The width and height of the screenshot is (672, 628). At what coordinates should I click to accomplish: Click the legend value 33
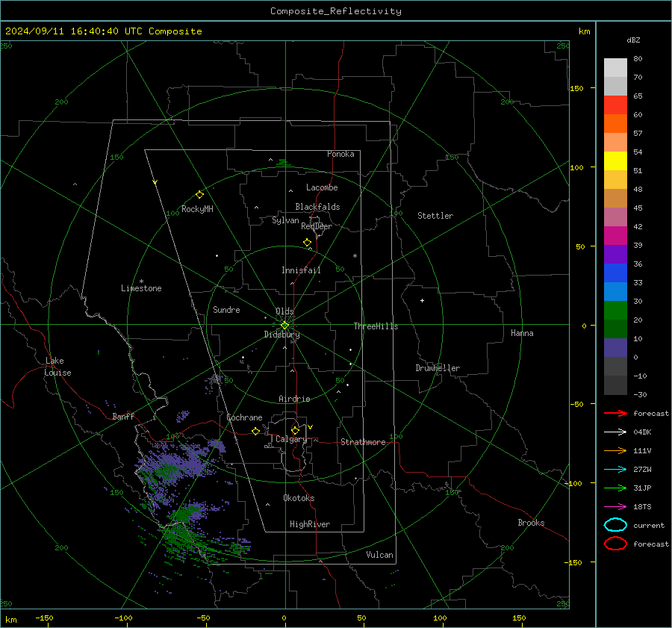[x=638, y=282]
